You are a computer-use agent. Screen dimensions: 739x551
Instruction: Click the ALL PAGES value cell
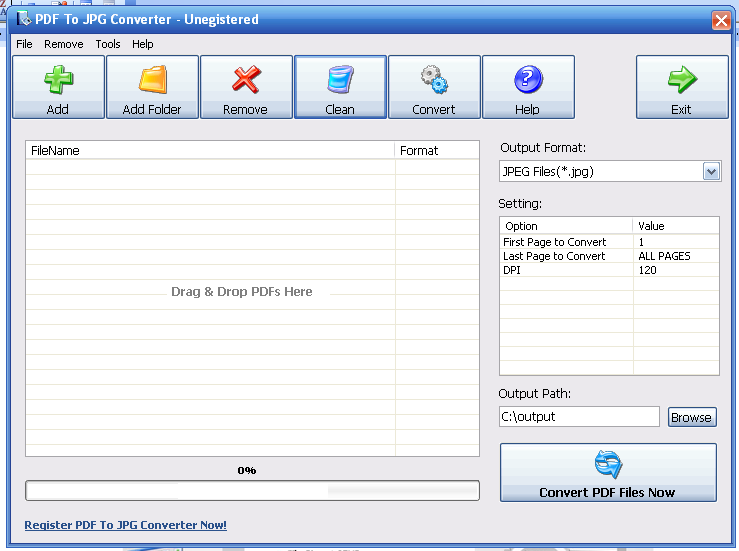coord(664,256)
